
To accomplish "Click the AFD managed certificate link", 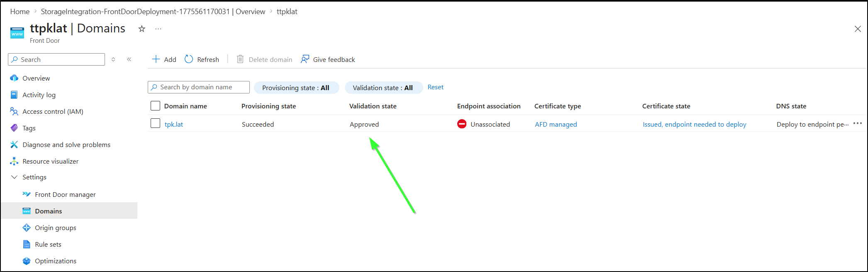I will pyautogui.click(x=556, y=124).
